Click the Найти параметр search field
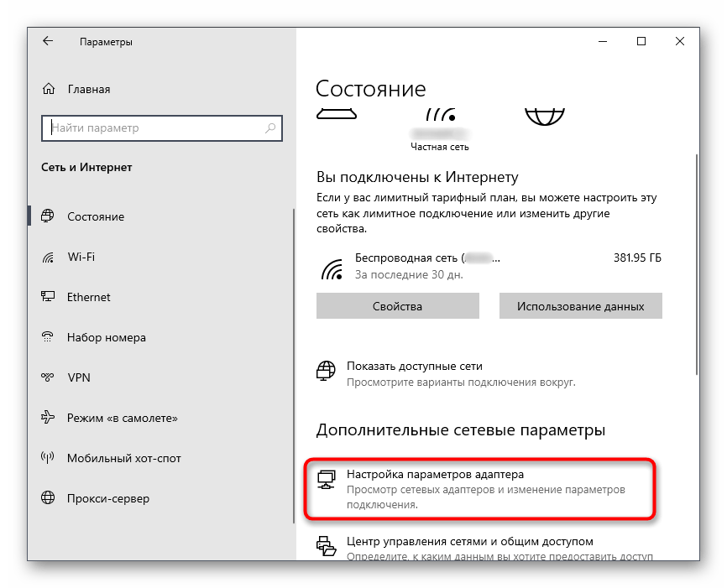This screenshot has width=727, height=588. point(155,128)
